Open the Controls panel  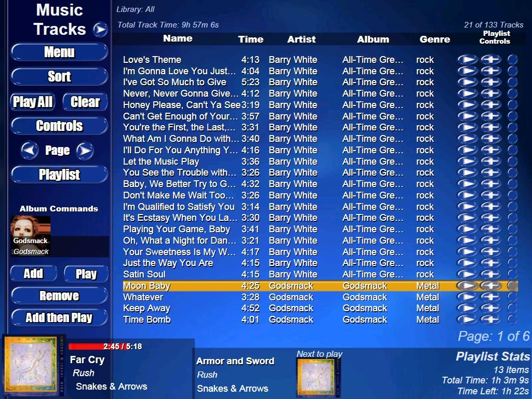[59, 126]
